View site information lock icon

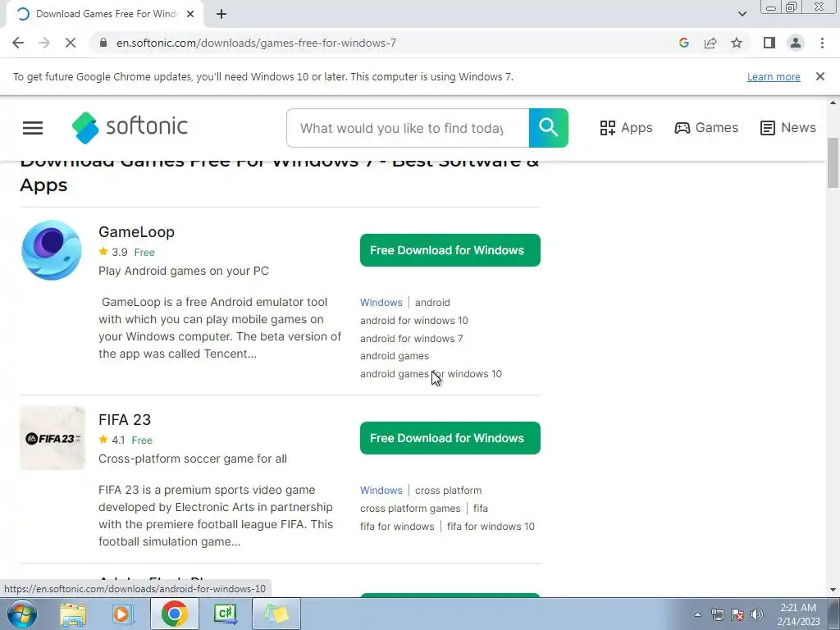click(103, 43)
